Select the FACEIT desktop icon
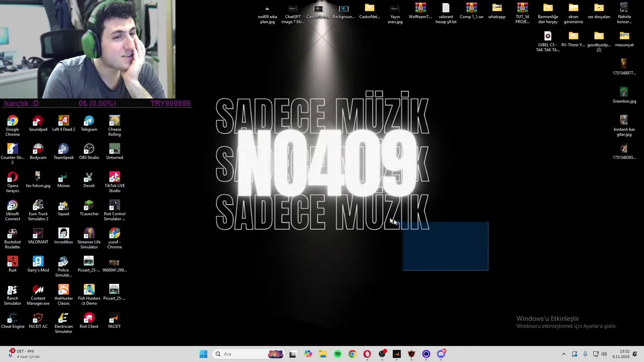 pos(114,321)
